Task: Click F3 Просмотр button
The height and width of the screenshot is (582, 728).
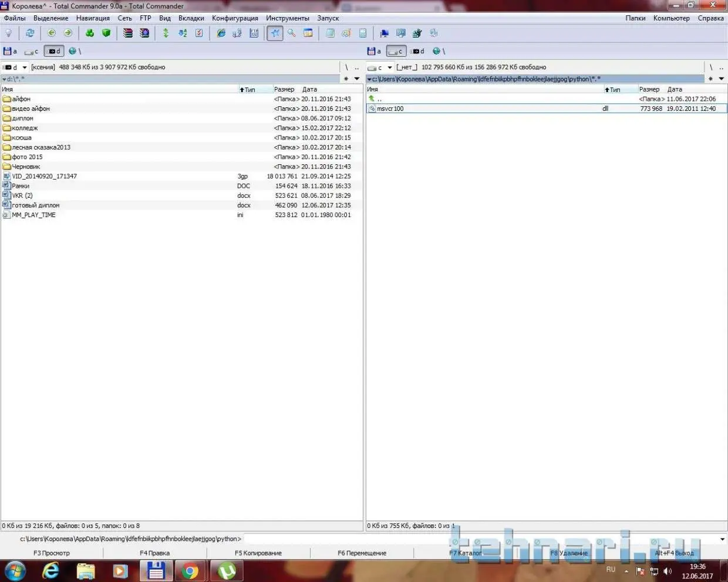Action: tap(52, 553)
